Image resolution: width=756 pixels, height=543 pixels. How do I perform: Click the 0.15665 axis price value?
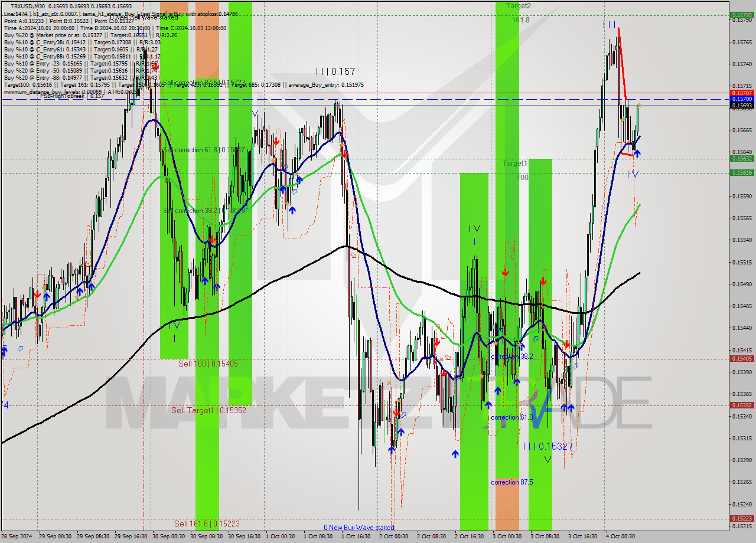tap(742, 130)
